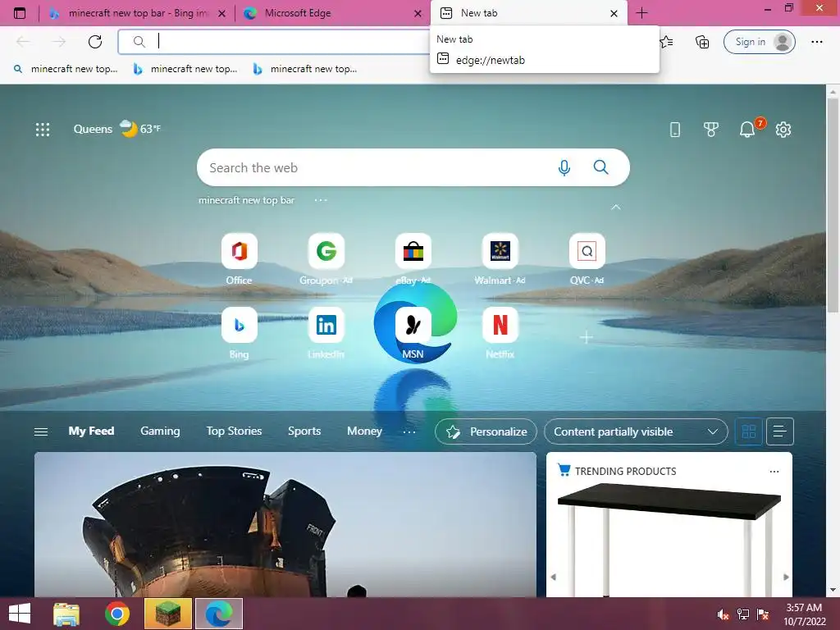Open Trending Products card options
The width and height of the screenshot is (840, 630).
coord(774,472)
